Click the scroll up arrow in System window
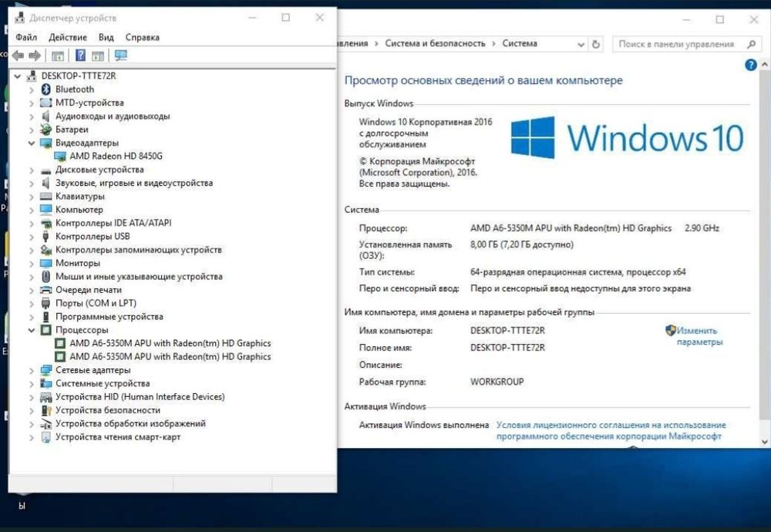Image resolution: width=771 pixels, height=532 pixels. pyautogui.click(x=764, y=65)
